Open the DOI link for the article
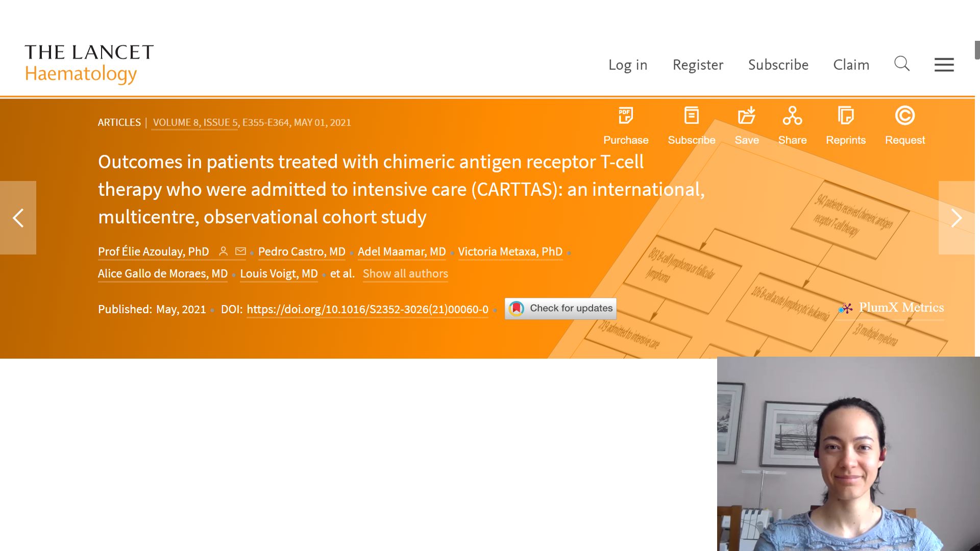Image resolution: width=980 pixels, height=551 pixels. point(367,310)
